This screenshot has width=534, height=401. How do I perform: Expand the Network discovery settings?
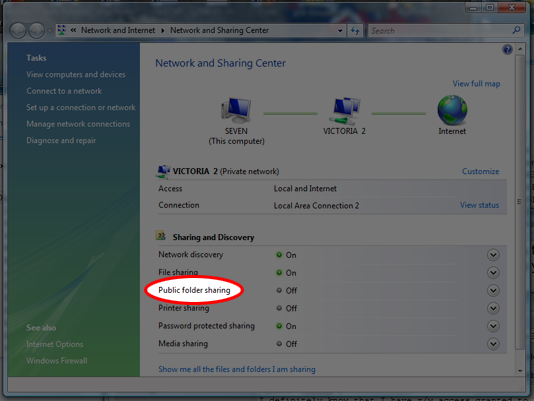coord(493,255)
